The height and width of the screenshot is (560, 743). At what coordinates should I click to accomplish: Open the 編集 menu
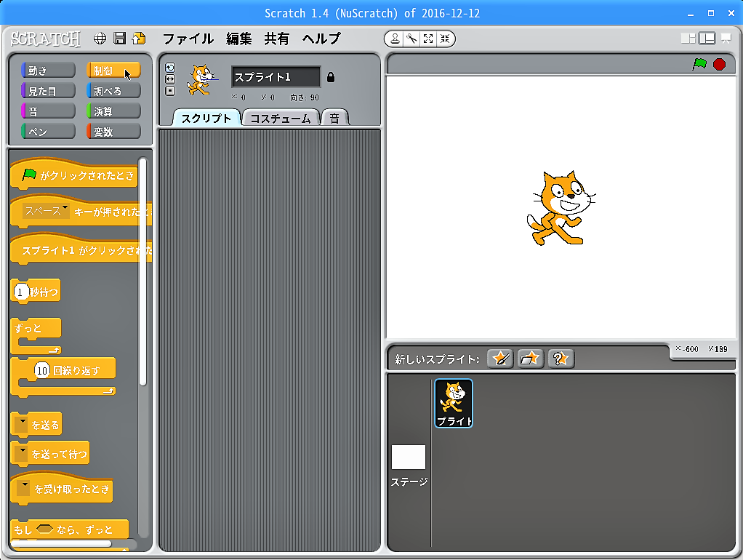pyautogui.click(x=238, y=39)
